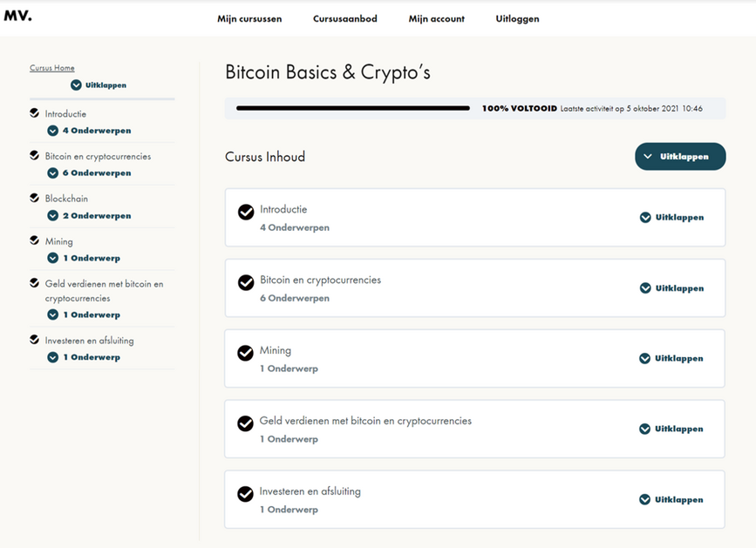The image size is (756, 548).
Task: Expand sidebar 6 Onderwerpen list
Action: coord(89,173)
